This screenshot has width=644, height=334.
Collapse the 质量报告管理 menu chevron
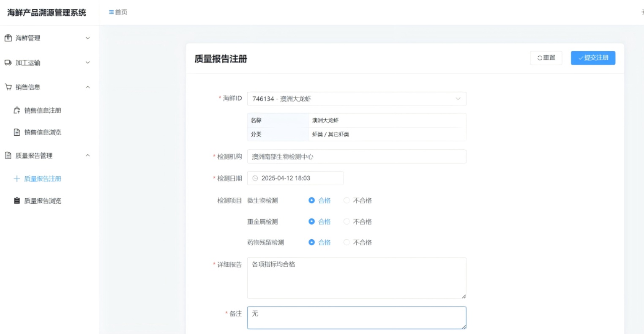[88, 156]
